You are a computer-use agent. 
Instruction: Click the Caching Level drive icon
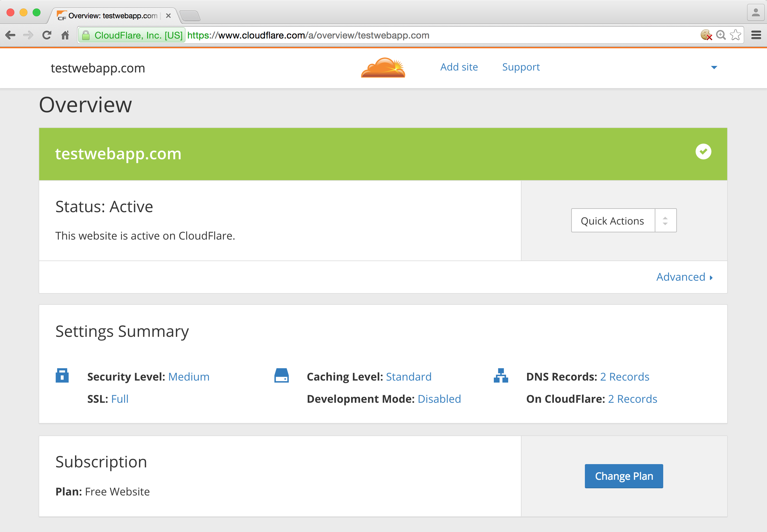(x=281, y=376)
